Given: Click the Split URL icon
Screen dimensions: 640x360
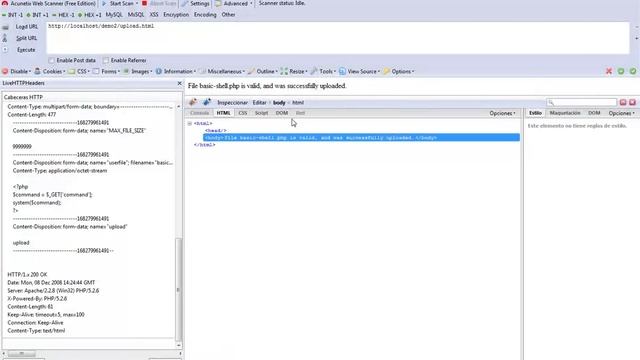Looking at the screenshot, I should pos(5,38).
